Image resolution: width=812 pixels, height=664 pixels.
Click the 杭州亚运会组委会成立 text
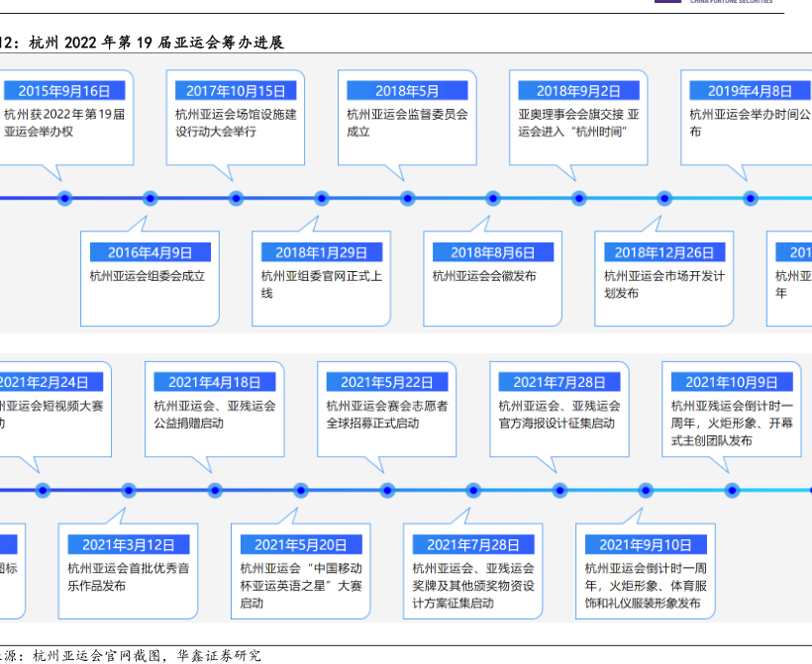148,276
